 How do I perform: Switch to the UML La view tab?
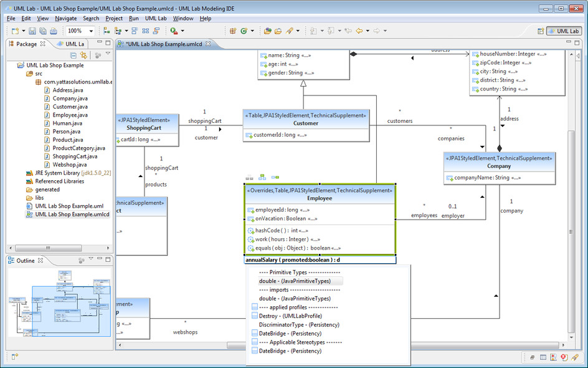pos(70,44)
